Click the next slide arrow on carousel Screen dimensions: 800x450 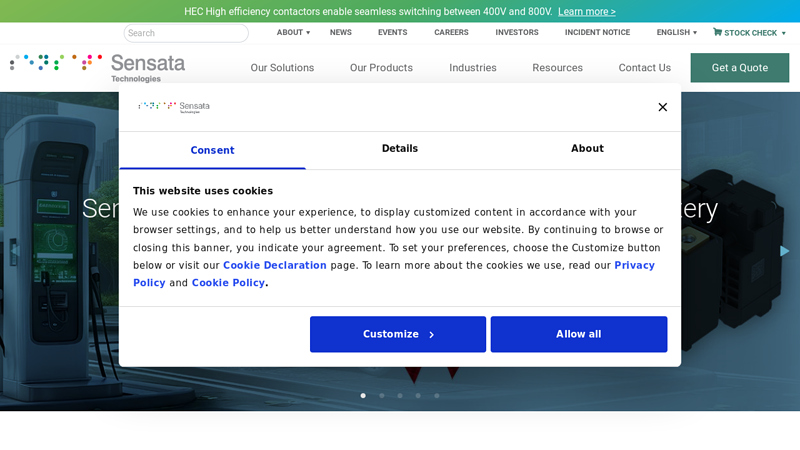pyautogui.click(x=784, y=251)
